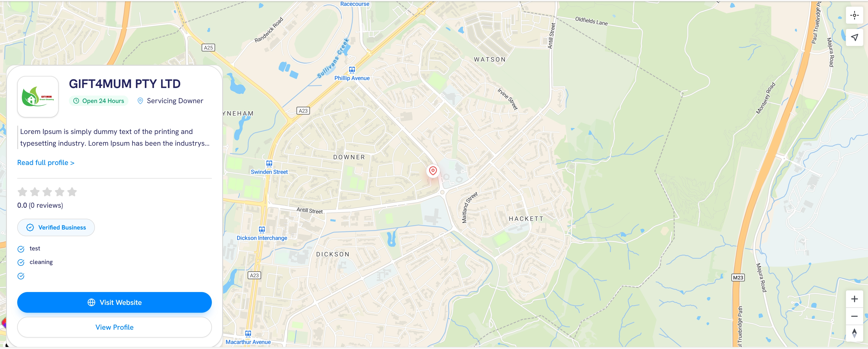Open the View Profile button
868x349 pixels.
(x=115, y=327)
